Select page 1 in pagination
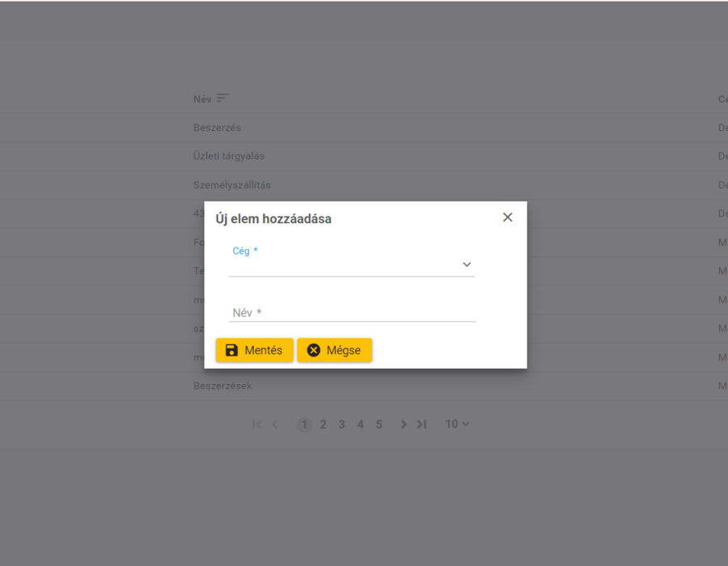This screenshot has height=566, width=728. click(x=305, y=424)
